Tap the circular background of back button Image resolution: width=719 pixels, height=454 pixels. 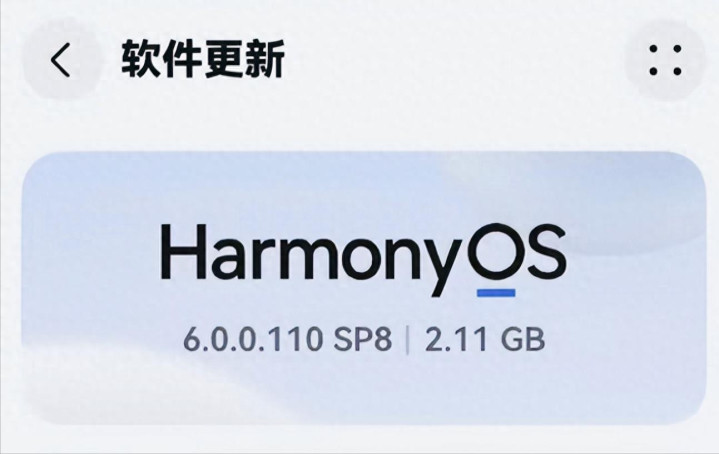click(61, 60)
